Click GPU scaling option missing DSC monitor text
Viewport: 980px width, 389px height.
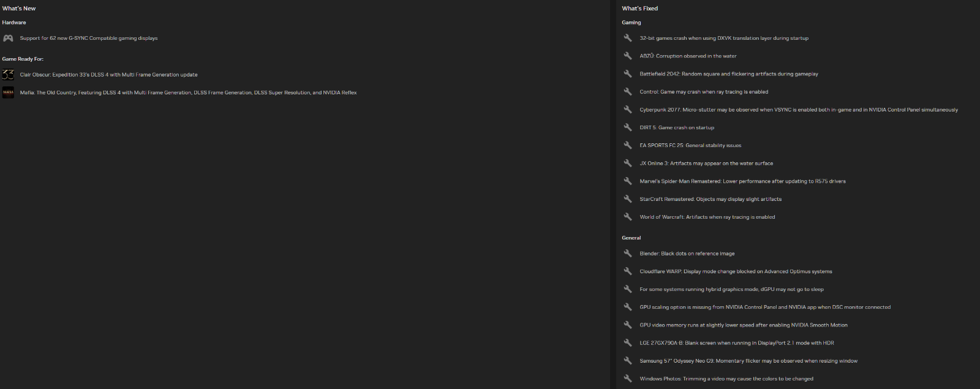[x=765, y=307]
